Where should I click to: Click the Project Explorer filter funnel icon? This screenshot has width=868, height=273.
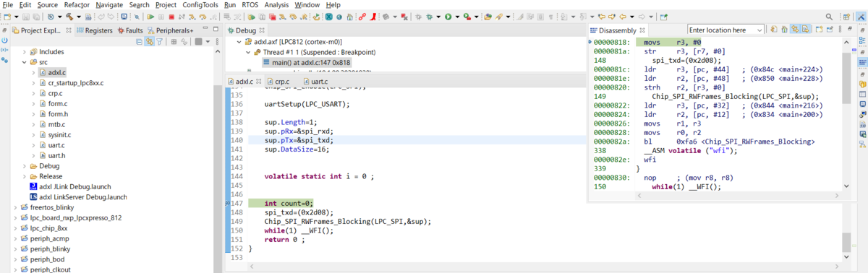[159, 42]
